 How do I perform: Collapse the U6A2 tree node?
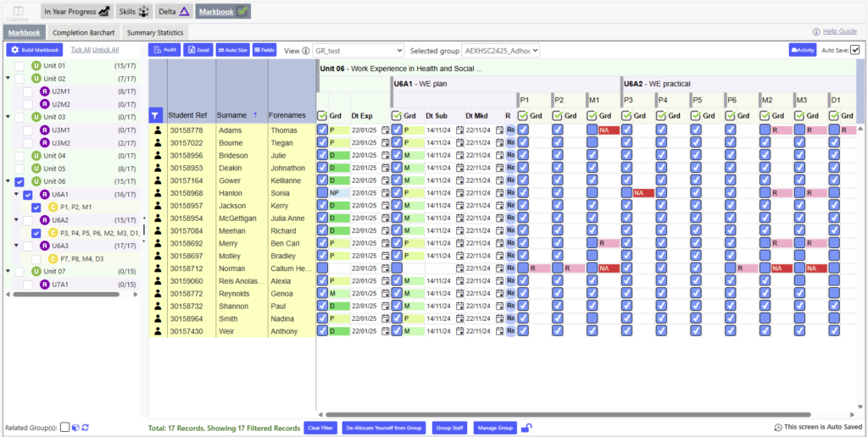(17, 220)
